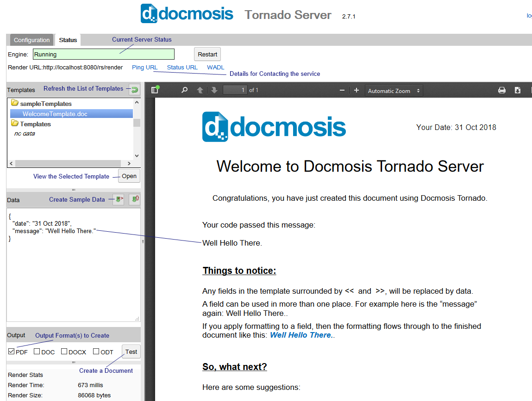Click the data textarea resize grip
Viewport: 532px width, 401px height.
137,319
